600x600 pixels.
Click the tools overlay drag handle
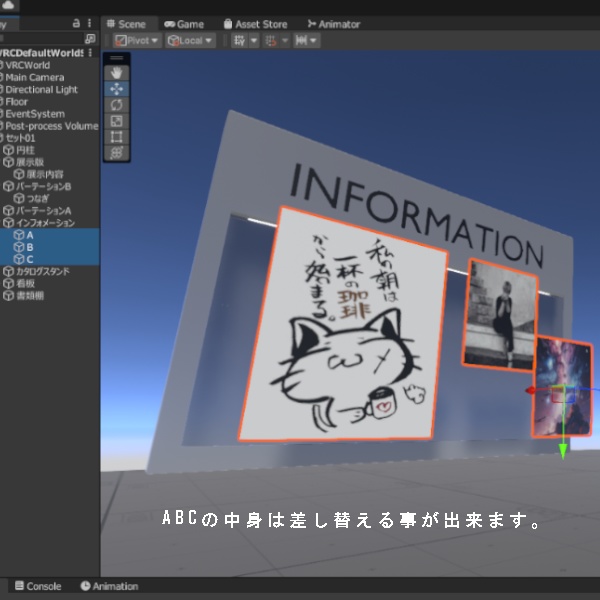tap(116, 58)
